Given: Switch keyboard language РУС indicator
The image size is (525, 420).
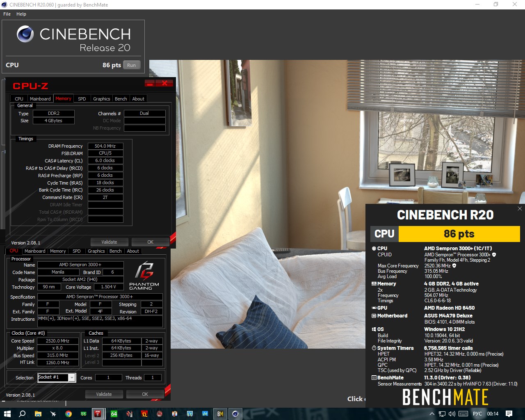Looking at the screenshot, I should pos(477,414).
